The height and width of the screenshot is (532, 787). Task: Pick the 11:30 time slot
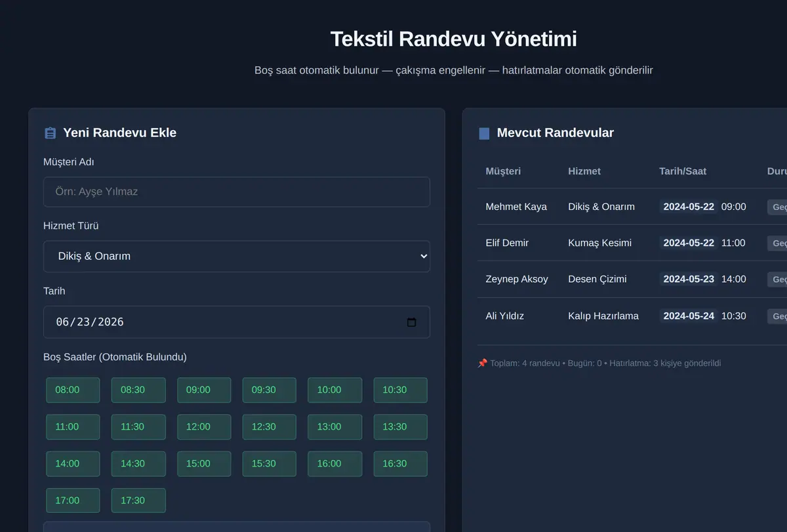(x=138, y=426)
